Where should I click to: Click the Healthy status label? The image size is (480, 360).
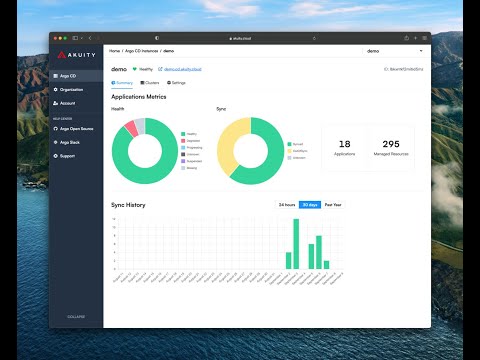pos(146,69)
